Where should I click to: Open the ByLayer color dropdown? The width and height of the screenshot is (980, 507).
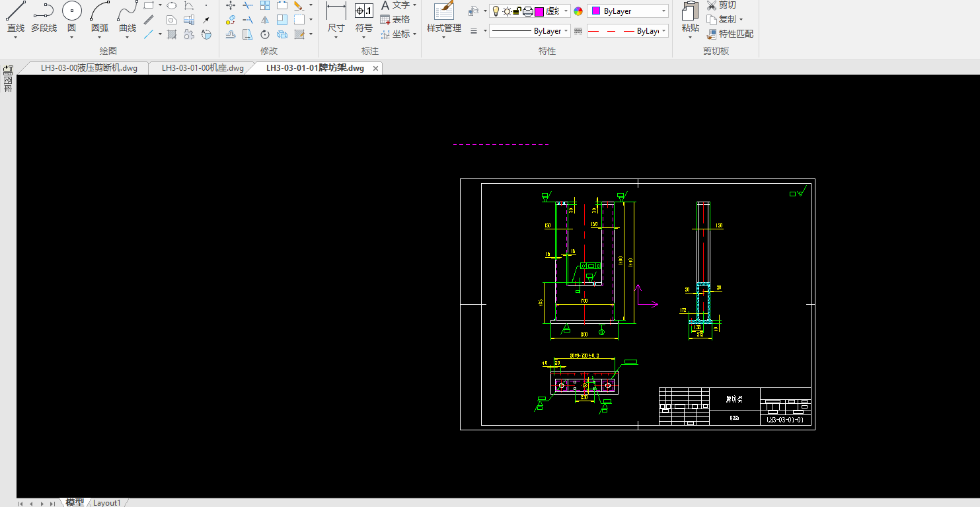628,11
